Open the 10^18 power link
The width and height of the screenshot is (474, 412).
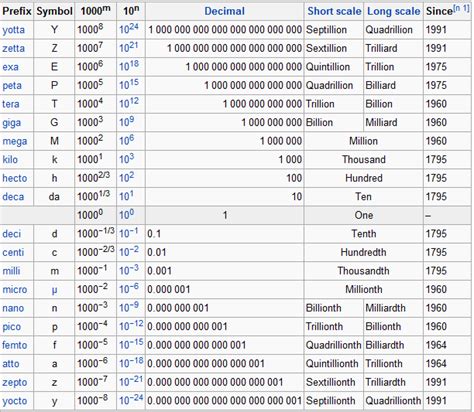(x=129, y=66)
